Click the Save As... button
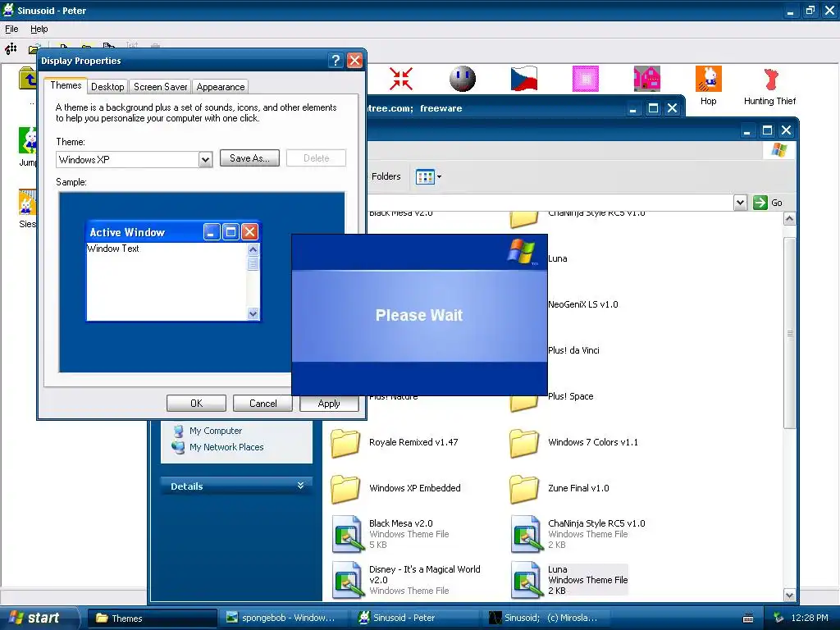Image resolution: width=840 pixels, height=630 pixels. 249,158
